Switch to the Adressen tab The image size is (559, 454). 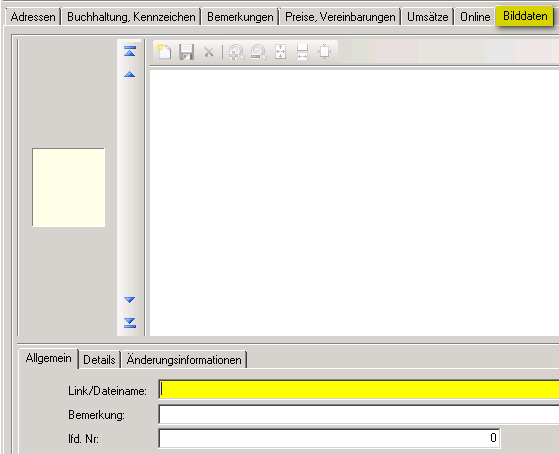tap(33, 17)
